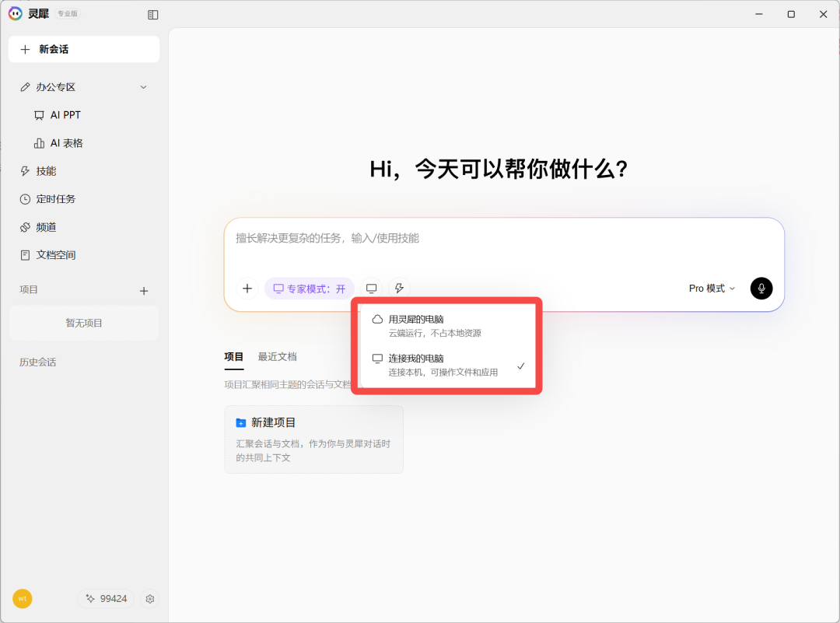Click the cloud icon in the popup

(x=378, y=319)
